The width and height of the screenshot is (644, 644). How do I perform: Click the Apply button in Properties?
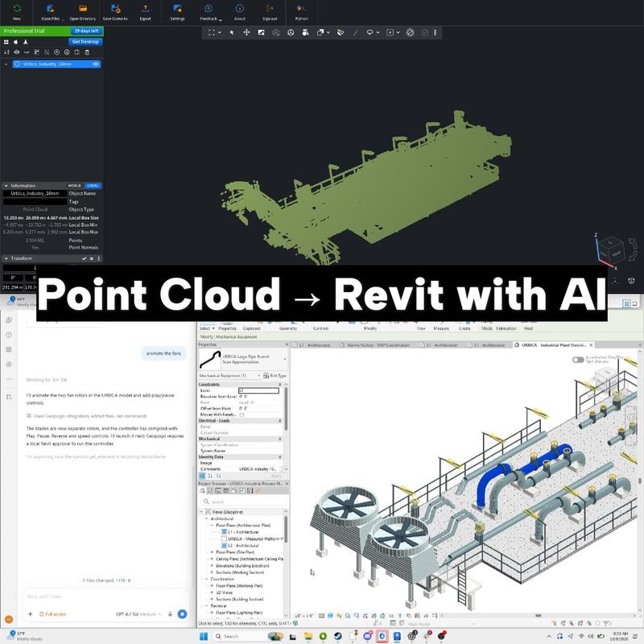[x=276, y=476]
